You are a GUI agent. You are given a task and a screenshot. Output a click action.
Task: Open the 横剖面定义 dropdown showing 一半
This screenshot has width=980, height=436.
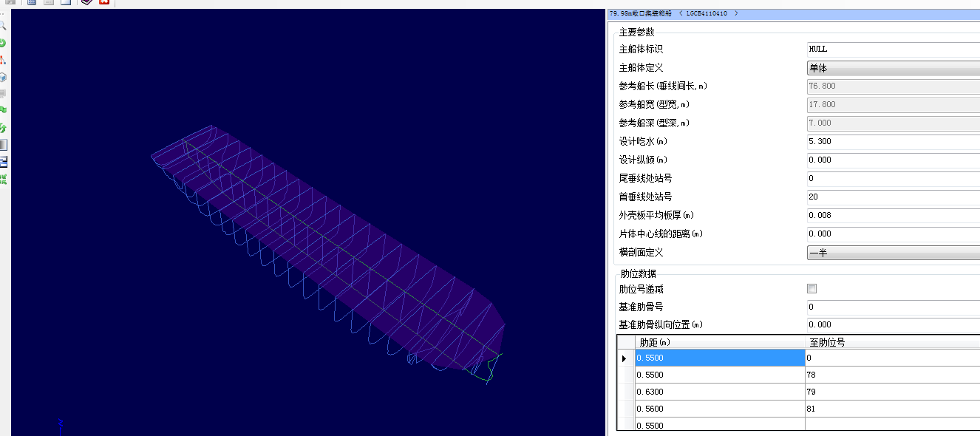click(893, 253)
